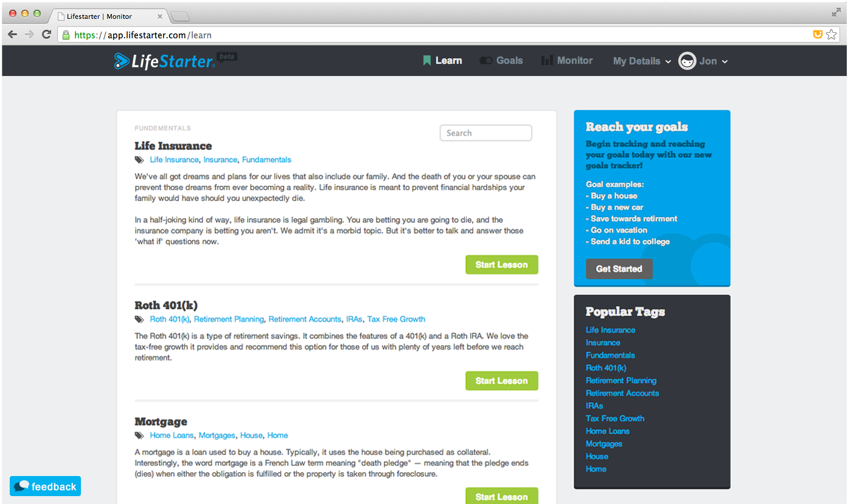Open the Jon user menu chevron
This screenshot has height=504, width=848.
point(725,61)
